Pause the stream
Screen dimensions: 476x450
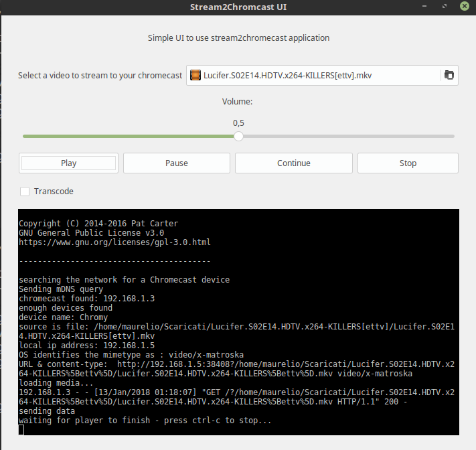[x=177, y=163]
